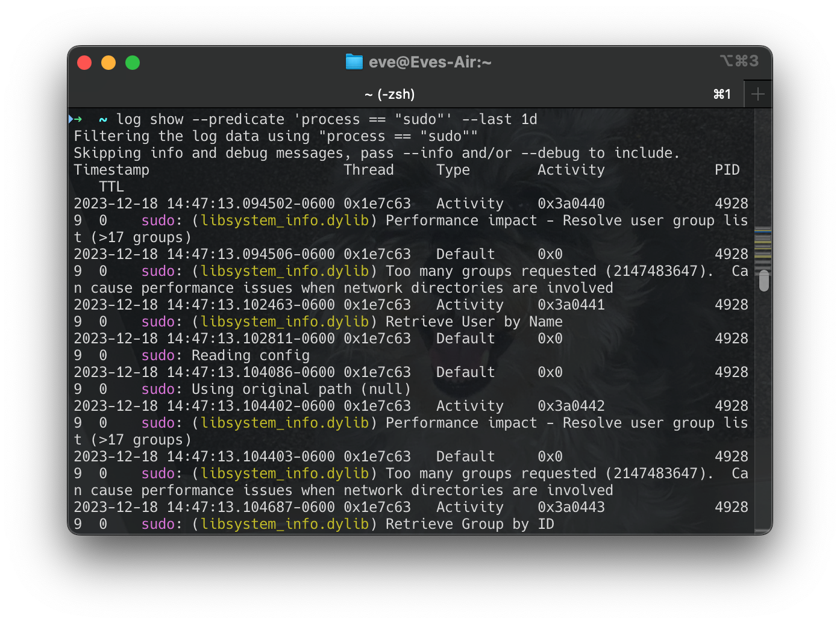Viewport: 840px width, 624px height.
Task: Minimize the Terminal with the yellow button
Action: coord(108,62)
